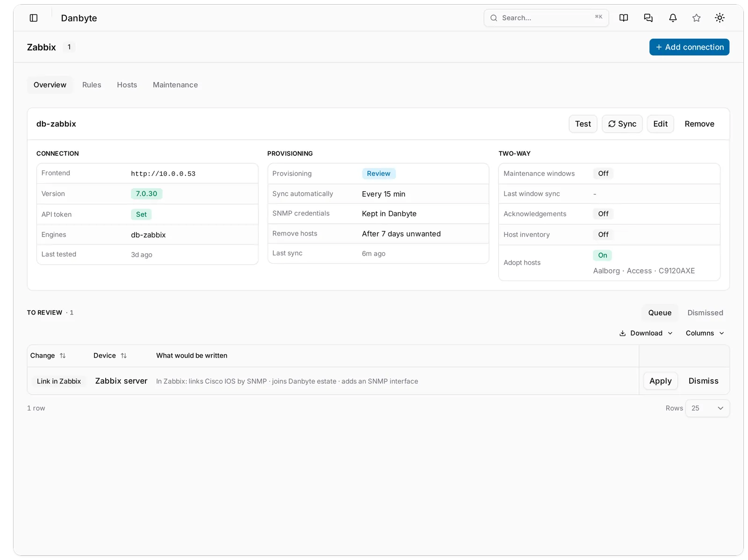
Task: Sort by Device column arrows
Action: pyautogui.click(x=123, y=356)
